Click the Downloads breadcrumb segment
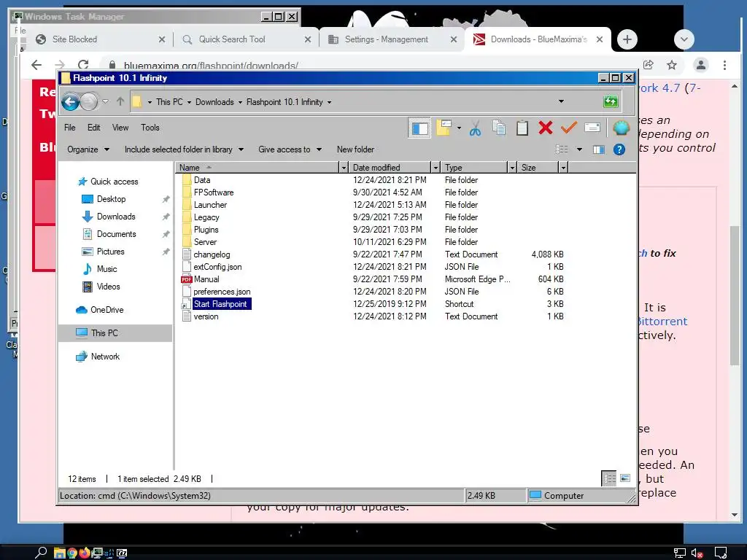747x560 pixels. (x=214, y=102)
